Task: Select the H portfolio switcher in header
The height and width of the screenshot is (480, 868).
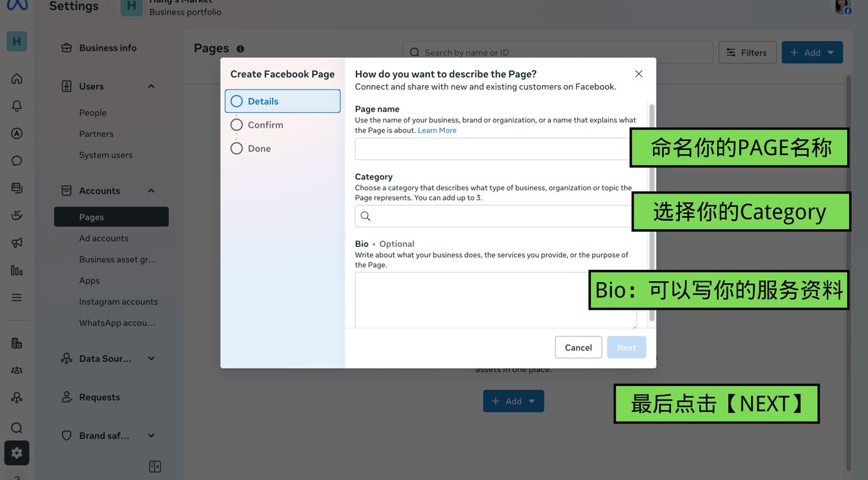Action: coord(132,7)
